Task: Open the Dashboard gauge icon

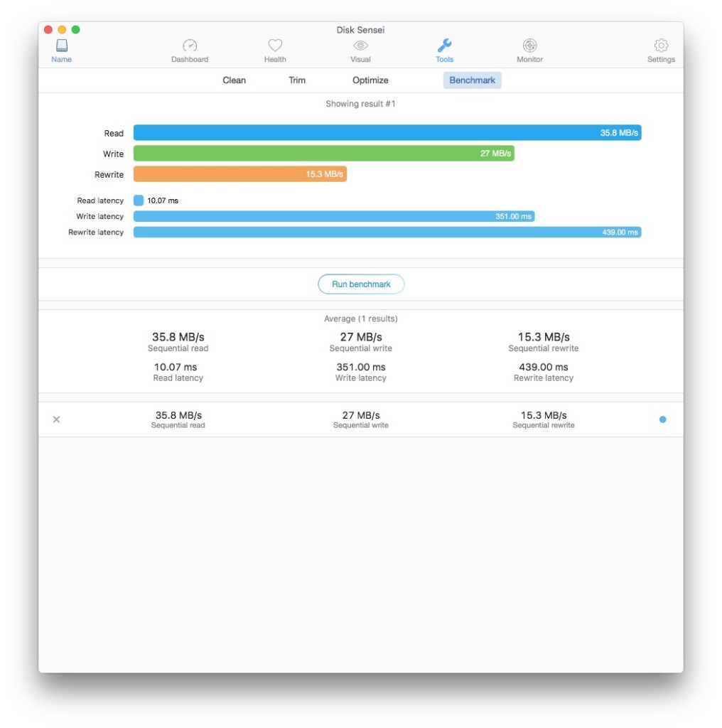Action: pos(190,45)
